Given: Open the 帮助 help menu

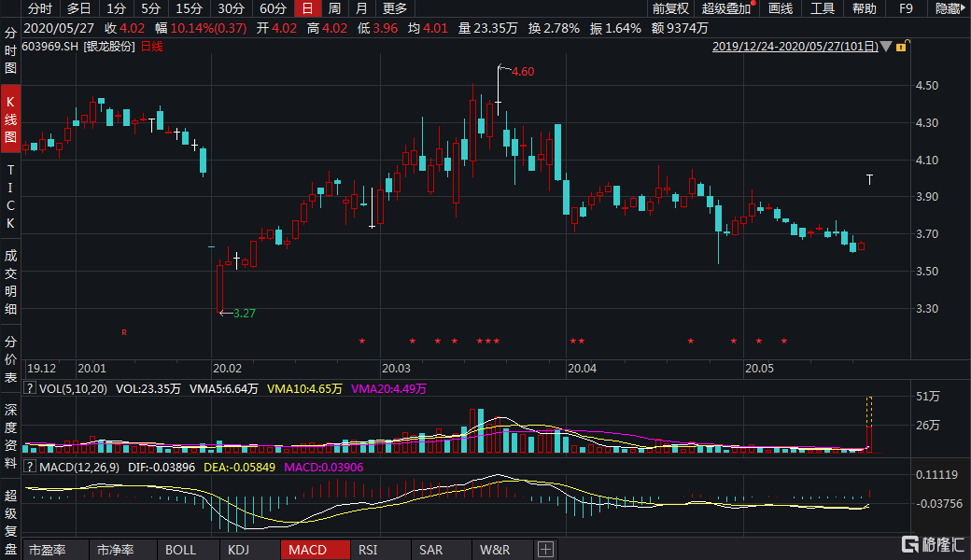Looking at the screenshot, I should (864, 8).
